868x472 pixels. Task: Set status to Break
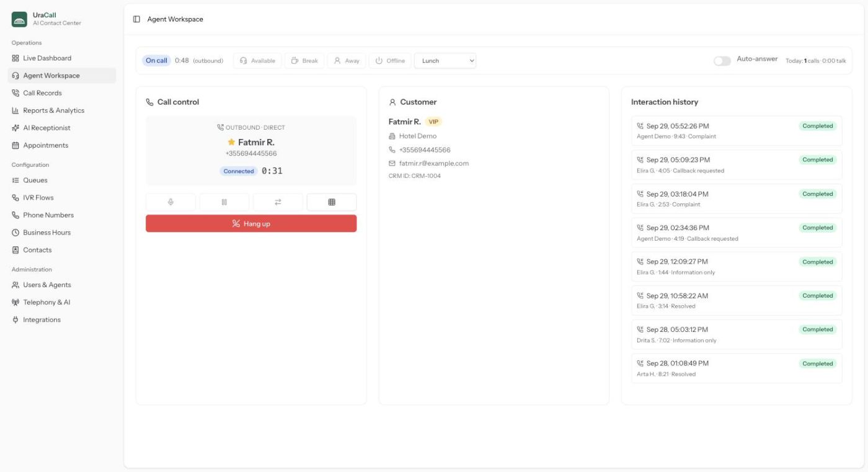(304, 61)
